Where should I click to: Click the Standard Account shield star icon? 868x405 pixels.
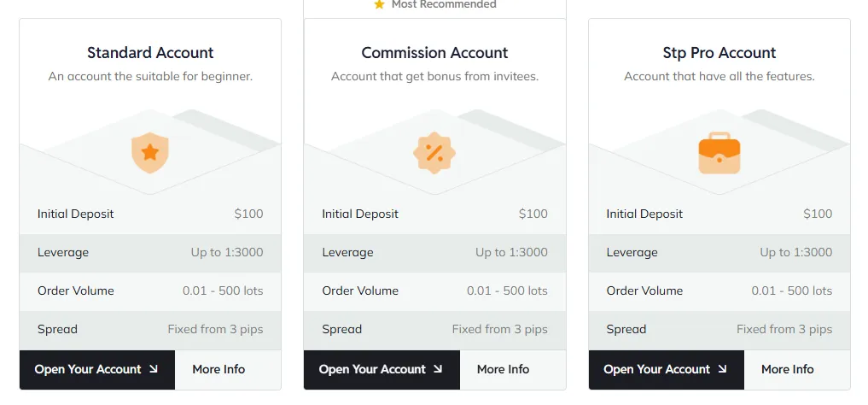tap(150, 153)
